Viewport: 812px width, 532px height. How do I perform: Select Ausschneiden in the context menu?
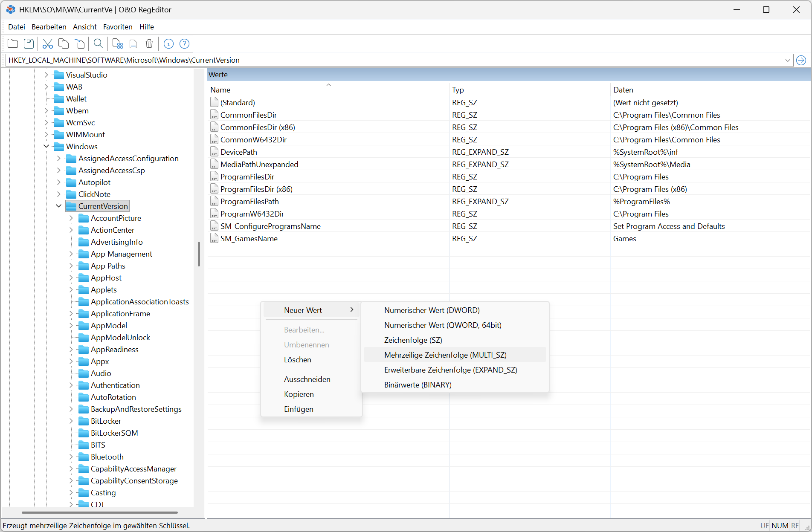tap(311, 379)
